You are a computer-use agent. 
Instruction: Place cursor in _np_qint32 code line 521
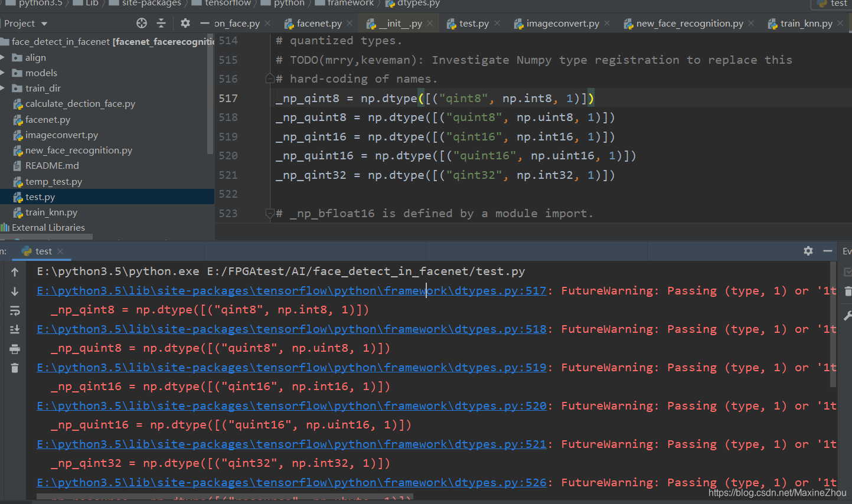point(445,175)
